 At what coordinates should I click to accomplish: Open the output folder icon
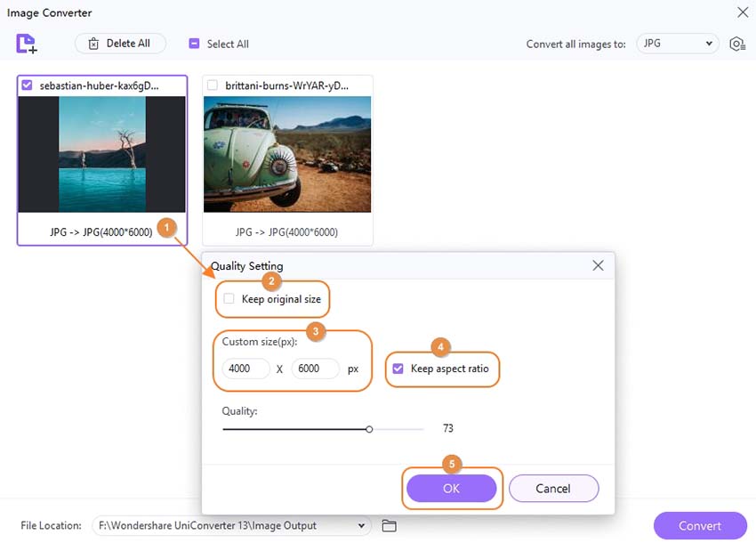[x=389, y=525]
